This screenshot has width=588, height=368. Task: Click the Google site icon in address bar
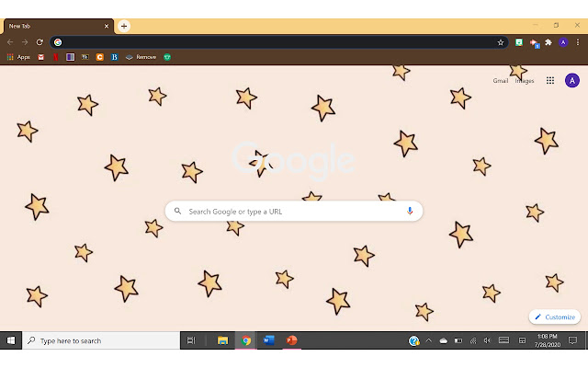point(58,42)
